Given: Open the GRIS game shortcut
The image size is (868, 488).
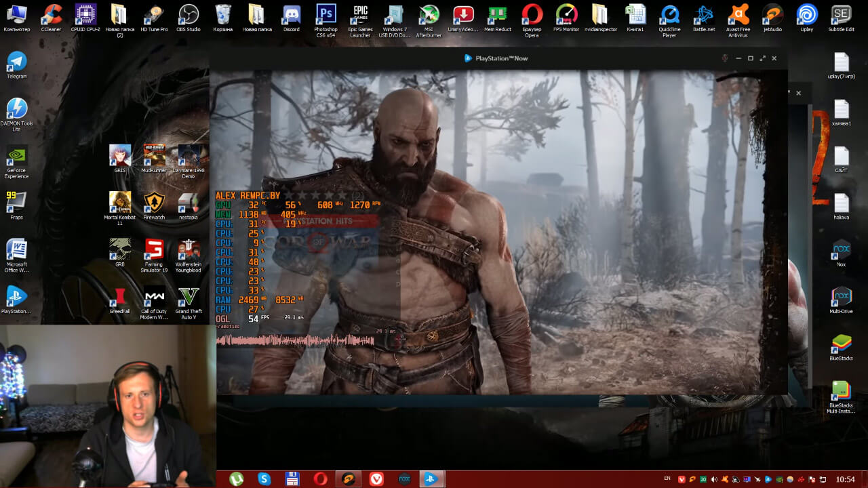Looking at the screenshot, I should 120,159.
